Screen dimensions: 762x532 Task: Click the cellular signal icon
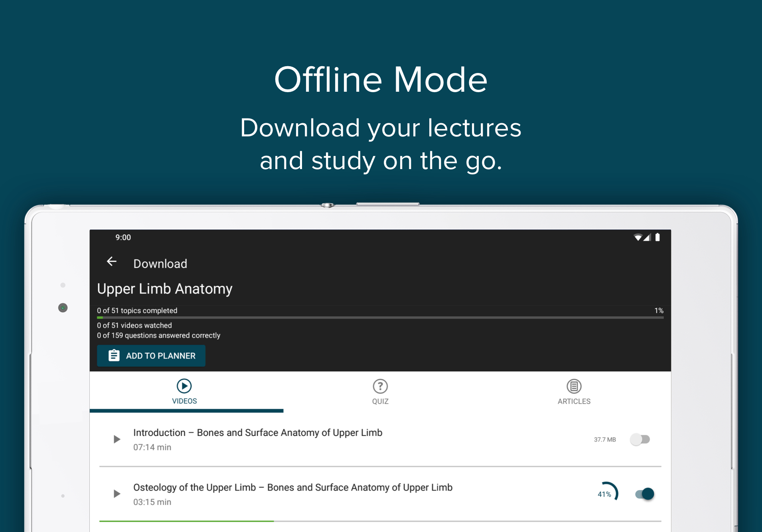pos(647,237)
